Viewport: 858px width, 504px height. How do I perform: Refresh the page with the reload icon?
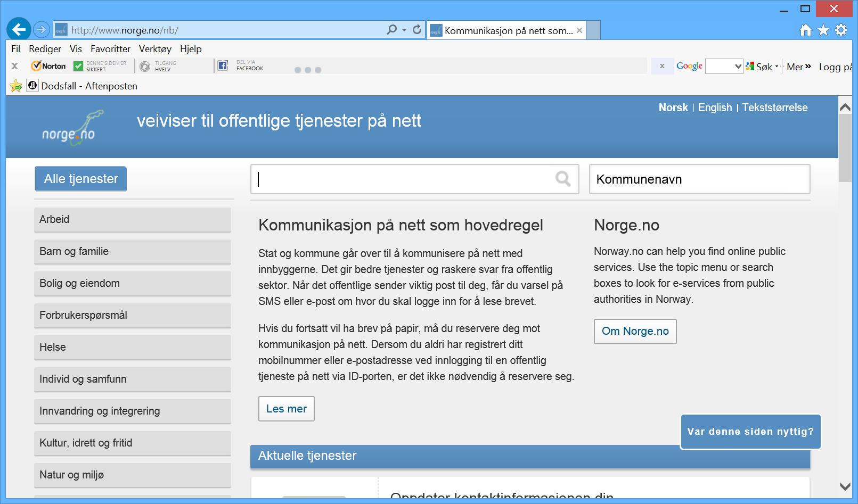point(417,30)
